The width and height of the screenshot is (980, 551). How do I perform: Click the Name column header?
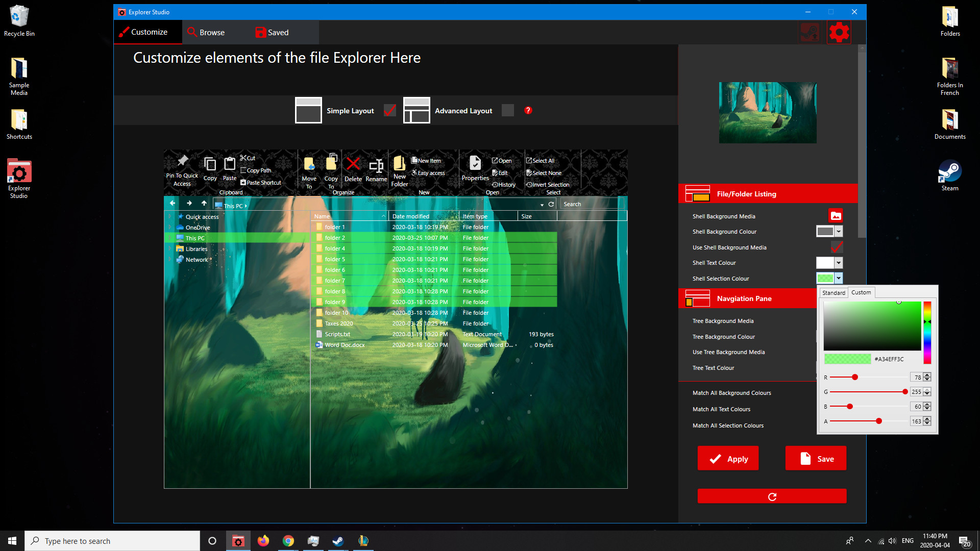pyautogui.click(x=350, y=216)
